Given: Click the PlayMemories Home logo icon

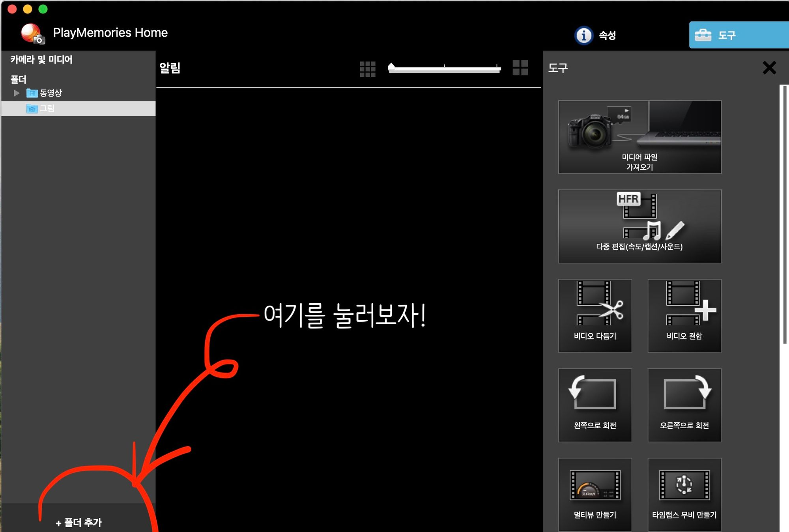Looking at the screenshot, I should click(32, 34).
